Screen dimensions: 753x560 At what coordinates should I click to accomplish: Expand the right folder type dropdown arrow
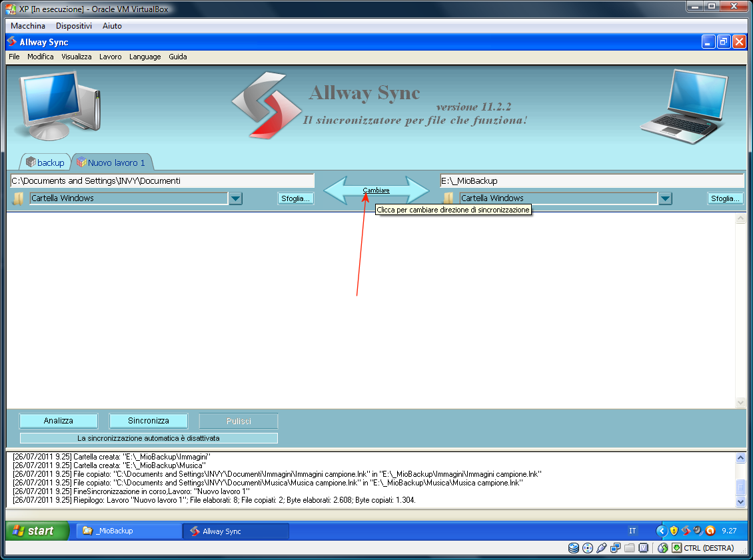tap(665, 198)
